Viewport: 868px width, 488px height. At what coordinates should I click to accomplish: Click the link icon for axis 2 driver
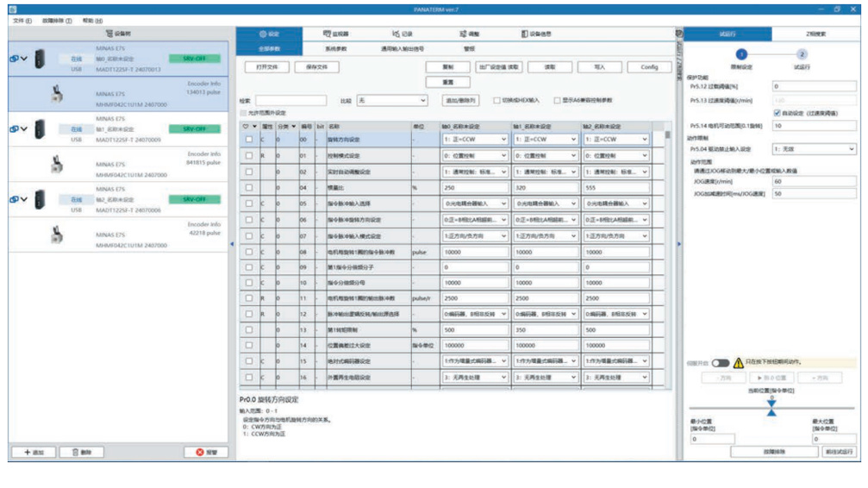(x=14, y=199)
